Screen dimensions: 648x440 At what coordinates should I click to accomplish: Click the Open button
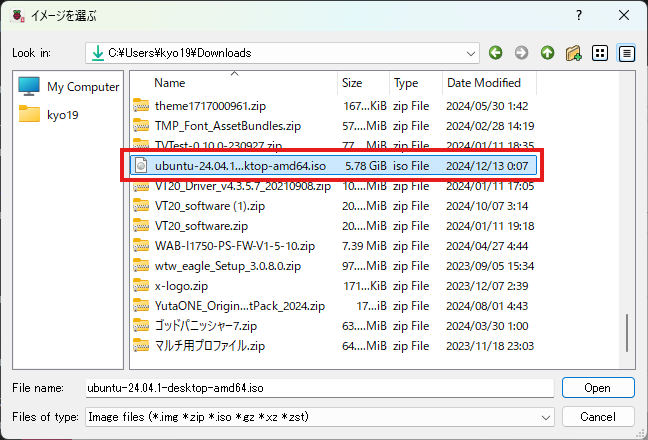click(598, 388)
